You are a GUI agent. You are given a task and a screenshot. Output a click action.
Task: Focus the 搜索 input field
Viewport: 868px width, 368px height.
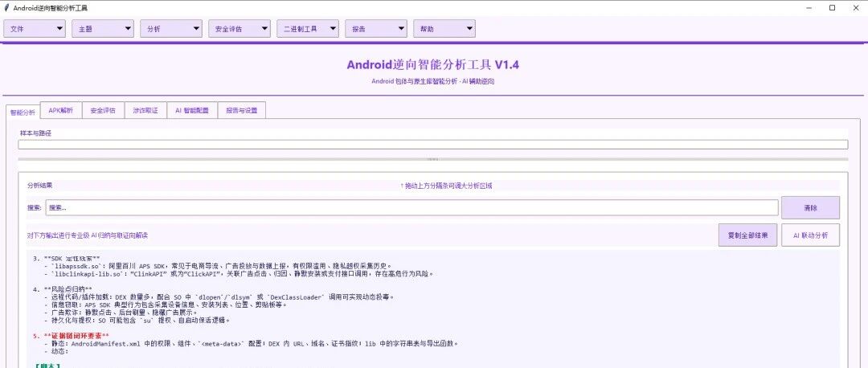click(411, 207)
